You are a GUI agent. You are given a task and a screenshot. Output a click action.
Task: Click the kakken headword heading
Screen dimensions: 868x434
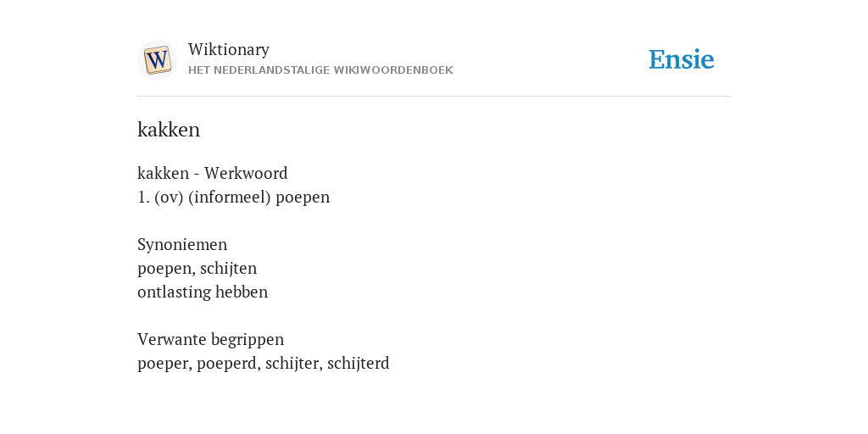pyautogui.click(x=169, y=130)
